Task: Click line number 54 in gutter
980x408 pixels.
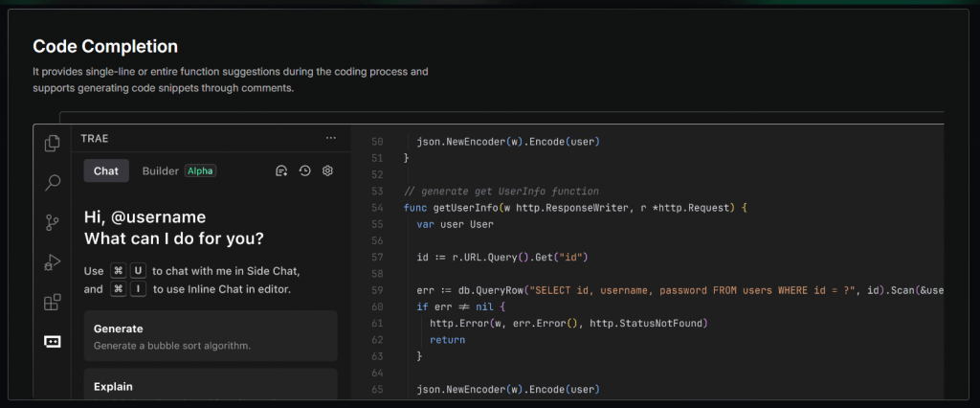Action: (x=377, y=208)
